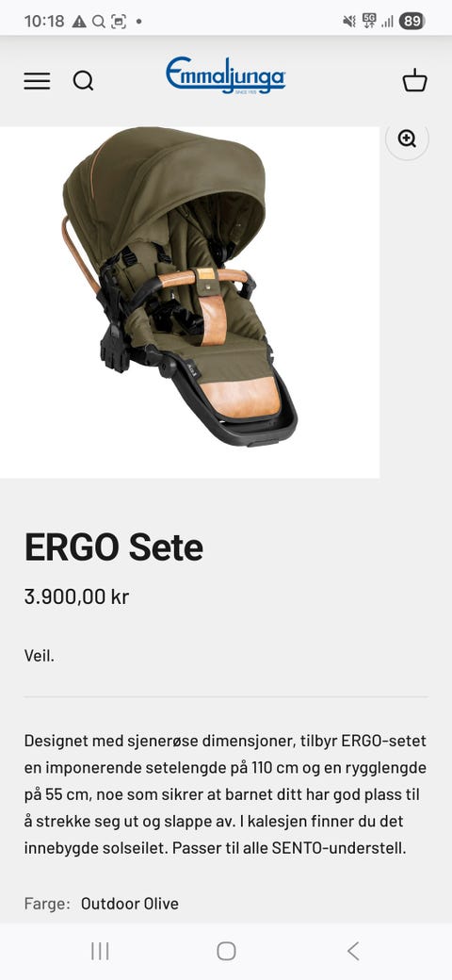Tap the Veil. label under price
This screenshot has width=452, height=980.
click(40, 656)
